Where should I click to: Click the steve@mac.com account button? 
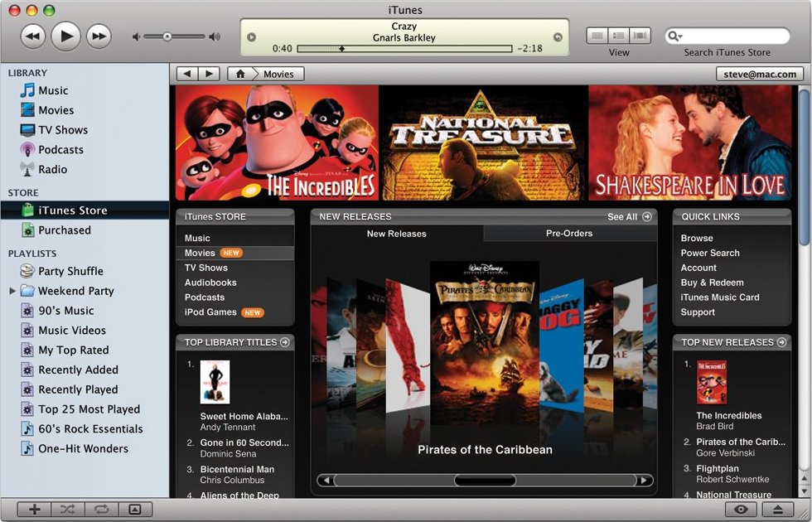[760, 74]
